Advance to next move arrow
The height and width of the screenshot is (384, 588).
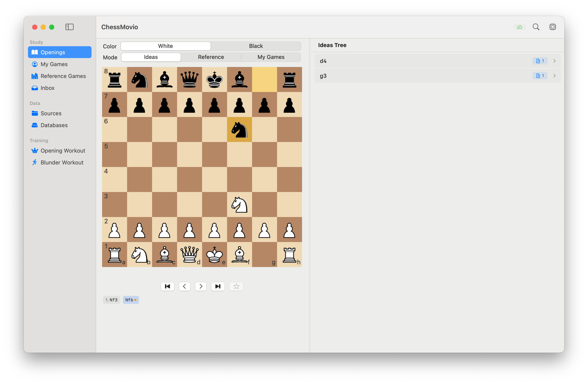tap(201, 286)
